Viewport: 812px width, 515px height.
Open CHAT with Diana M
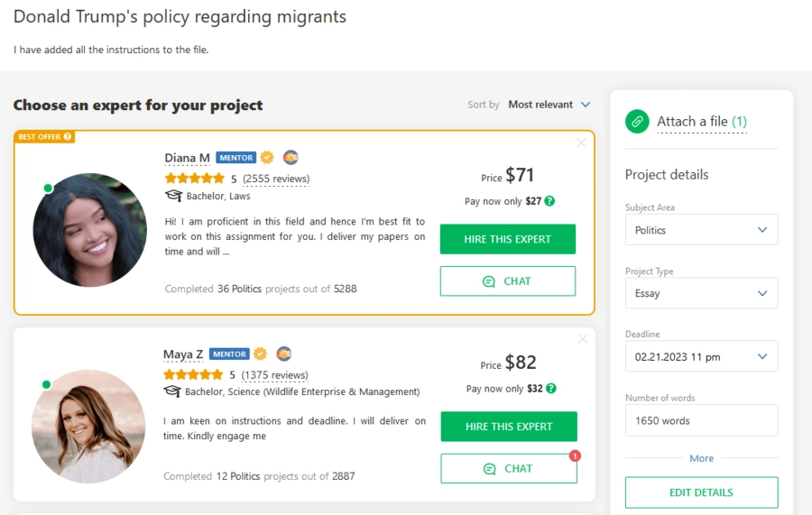pyautogui.click(x=507, y=281)
